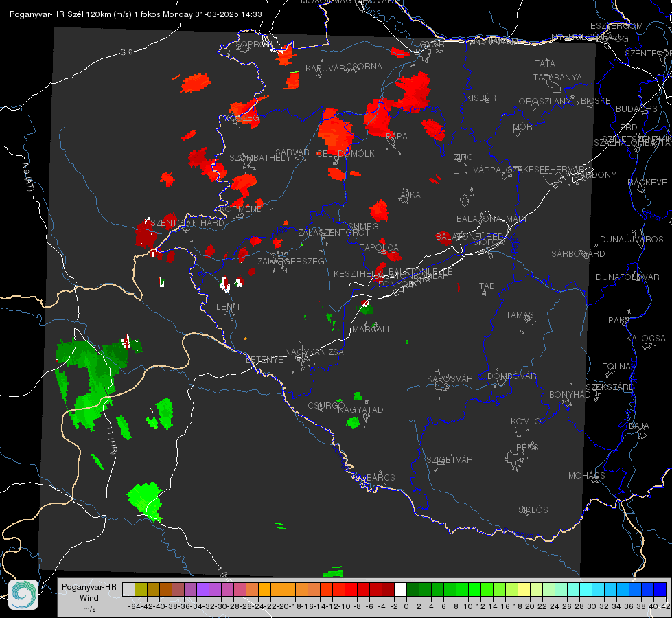This screenshot has height=618, width=672.
Task: Select the SÁRVÁR town label
Action: 292,152
